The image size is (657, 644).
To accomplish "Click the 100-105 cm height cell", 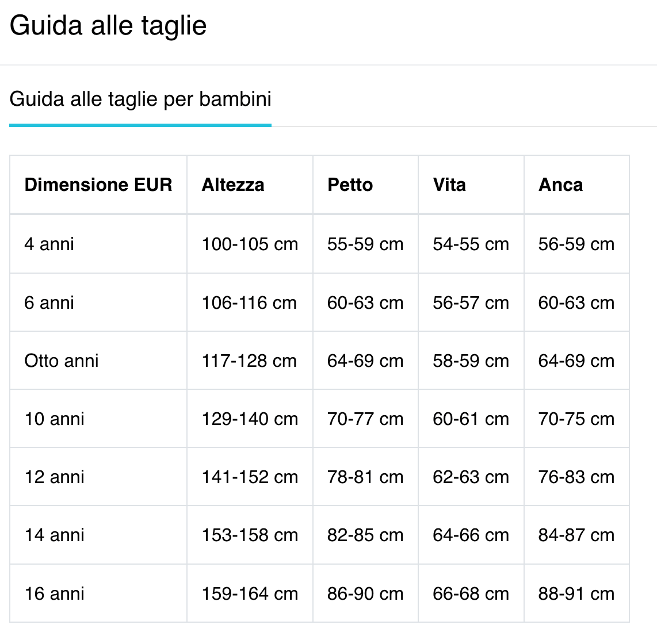I will (x=250, y=244).
